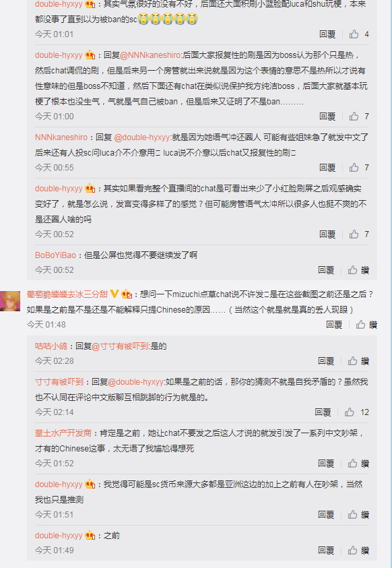This screenshot has width=392, height=568.
Task: Click the @寸寸有被吓到 mention in 咕咕小鸽's reply
Action: [x=120, y=346]
